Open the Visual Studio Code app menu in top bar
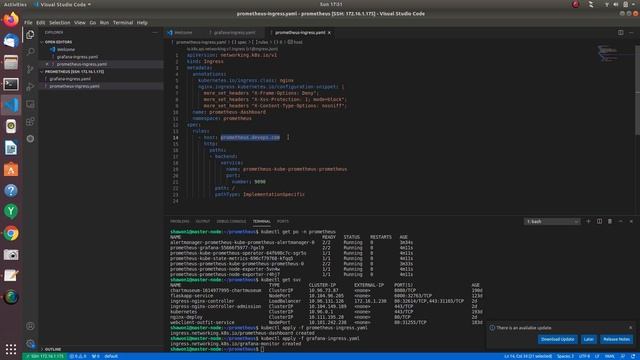This screenshot has width=640, height=360. point(62,4)
